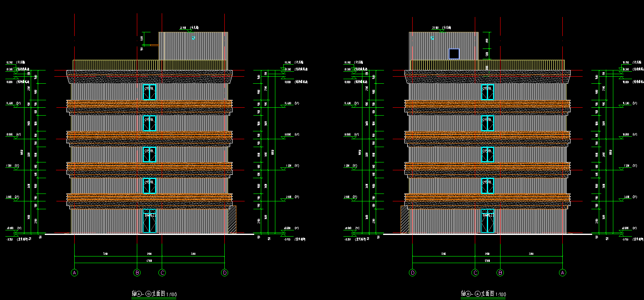644x300 pixels.
Task: Select the blue square window on right rooftop
Action: [x=454, y=54]
